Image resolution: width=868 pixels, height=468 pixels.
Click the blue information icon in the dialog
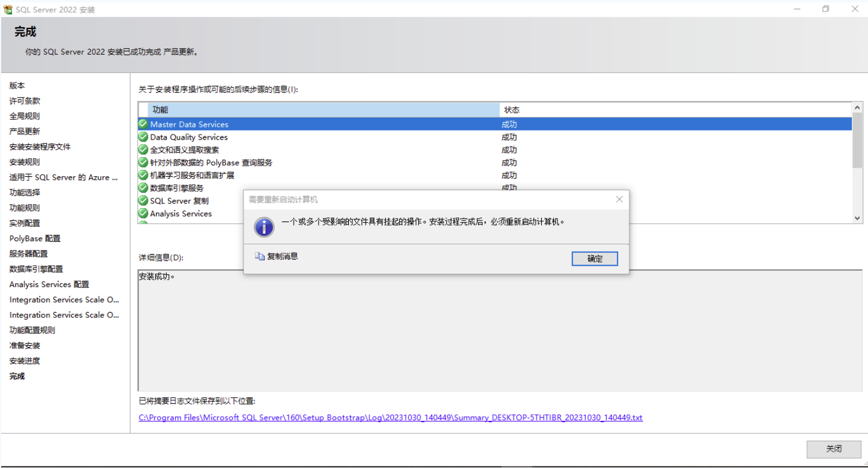coord(264,227)
